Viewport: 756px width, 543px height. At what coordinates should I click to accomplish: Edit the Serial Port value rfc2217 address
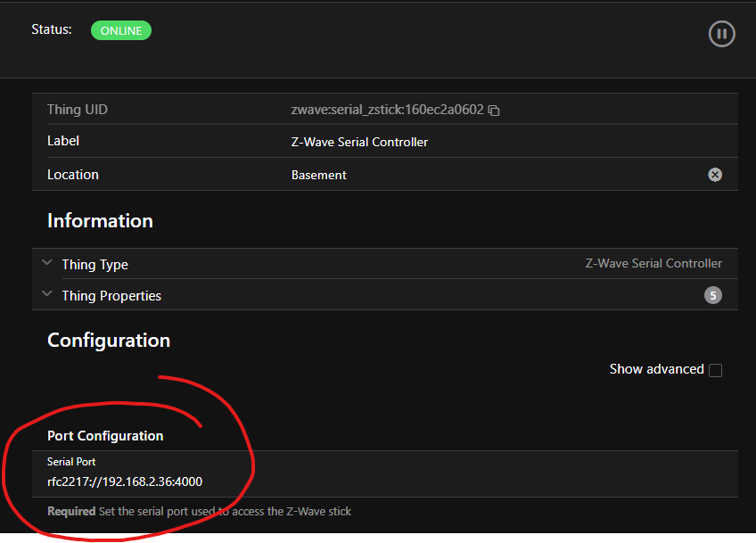click(125, 481)
